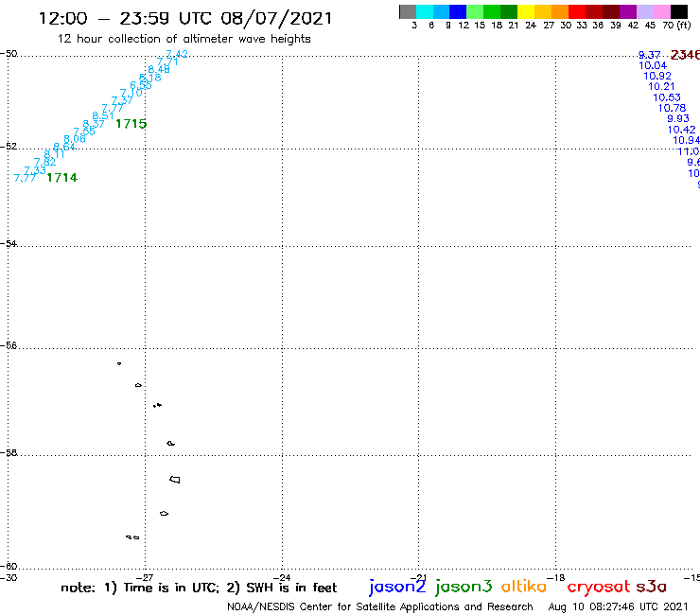Click the green 1714 time marker
Screen dimensions: 700x615
pos(62,178)
